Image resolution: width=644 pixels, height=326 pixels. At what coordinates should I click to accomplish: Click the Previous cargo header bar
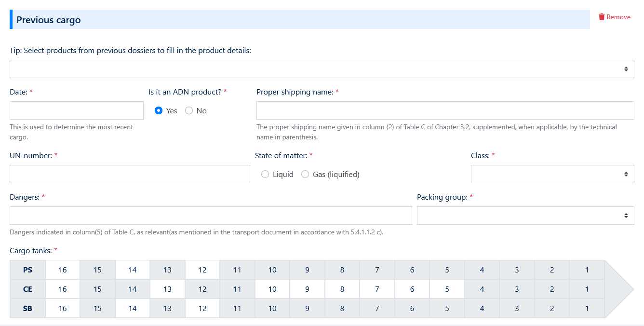click(x=299, y=19)
